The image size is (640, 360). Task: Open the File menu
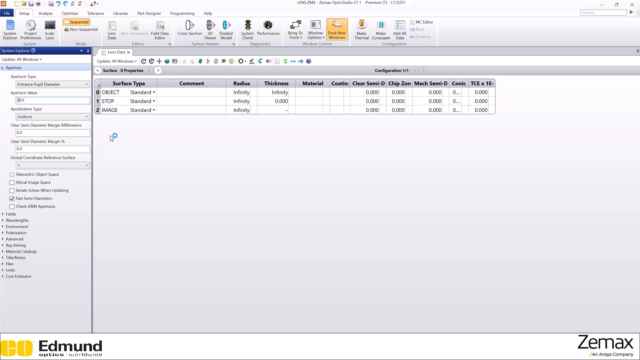(7, 13)
